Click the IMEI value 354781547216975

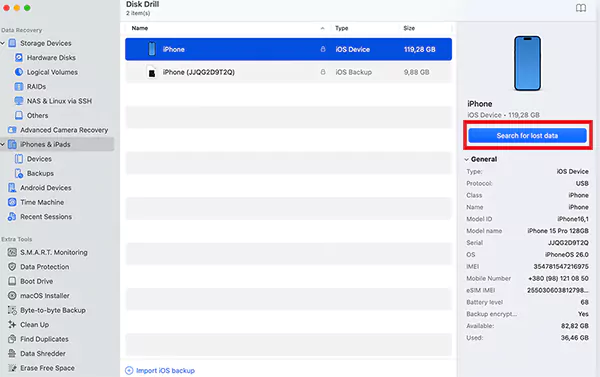[561, 266]
